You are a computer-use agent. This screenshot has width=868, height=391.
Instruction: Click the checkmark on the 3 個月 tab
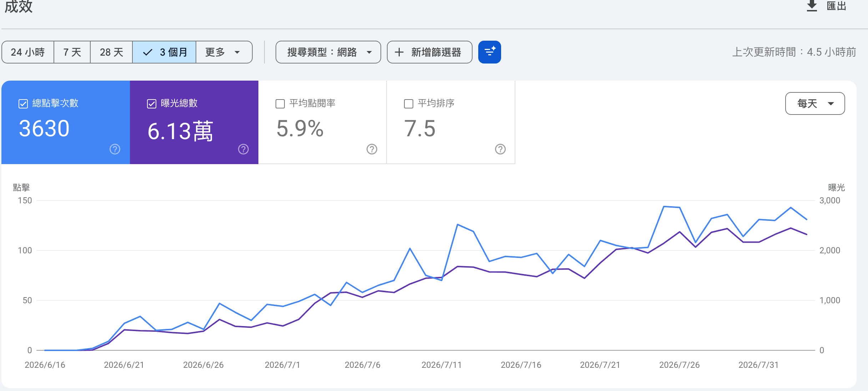click(147, 52)
